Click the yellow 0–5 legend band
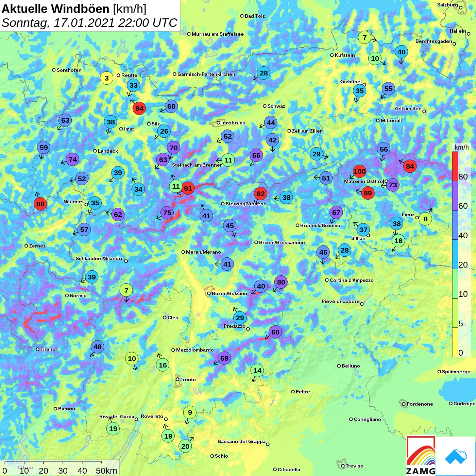 [455, 342]
